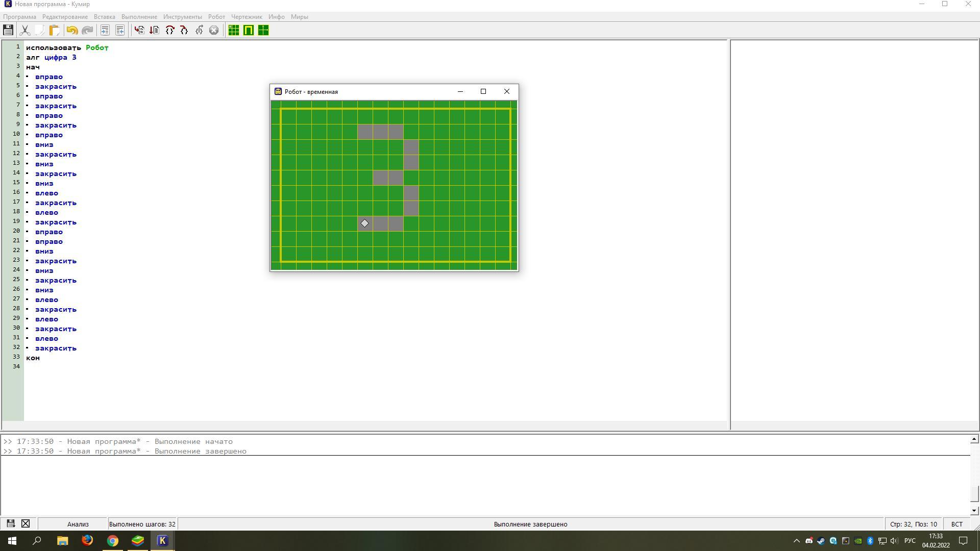Click Инструменты in the menu bar
Viewport: 980px width, 551px height.
182,16
